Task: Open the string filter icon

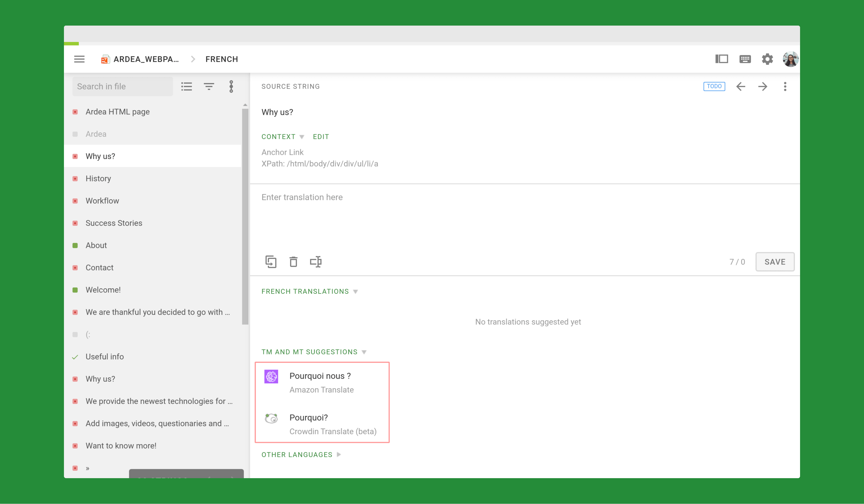Action: coord(209,86)
